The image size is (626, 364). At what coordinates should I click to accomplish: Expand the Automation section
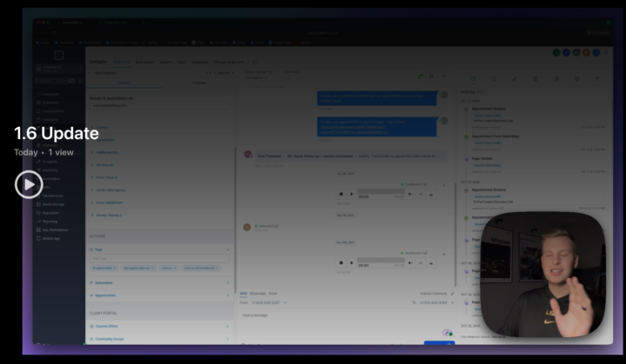click(x=160, y=282)
